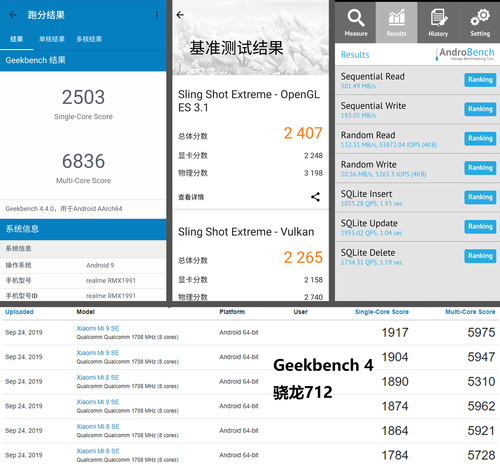The width and height of the screenshot is (500, 466).
Task: Click the Sling Shot Extreme - Vulkan heading
Action: coord(246,231)
